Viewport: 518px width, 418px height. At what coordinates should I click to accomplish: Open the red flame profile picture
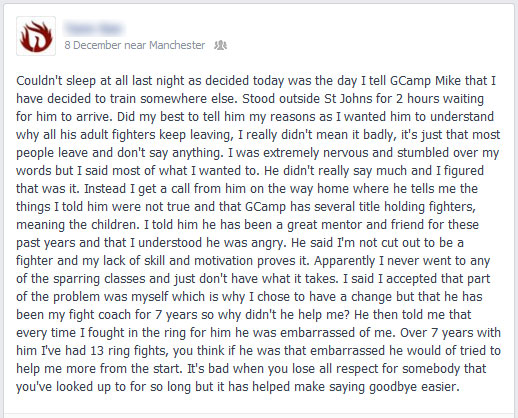(x=36, y=36)
